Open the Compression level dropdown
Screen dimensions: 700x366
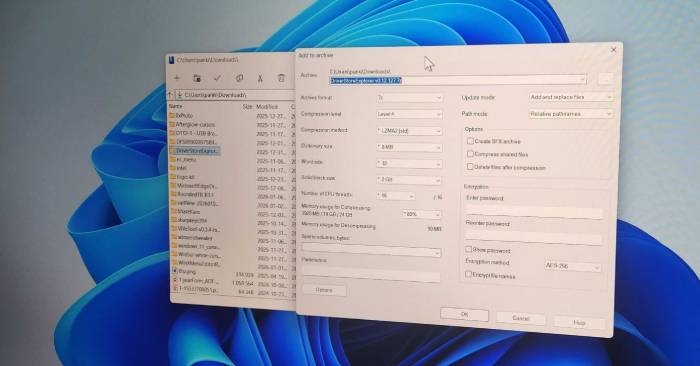pyautogui.click(x=409, y=114)
